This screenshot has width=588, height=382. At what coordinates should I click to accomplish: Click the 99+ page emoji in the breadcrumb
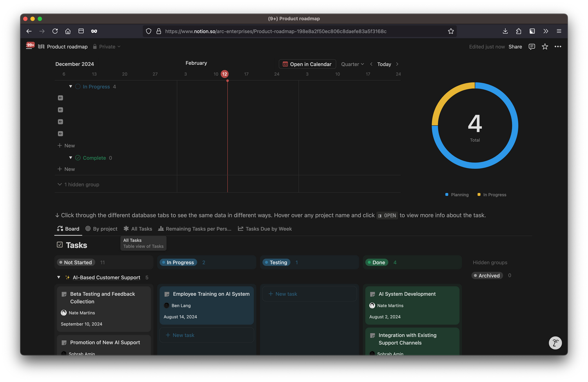[x=30, y=45]
